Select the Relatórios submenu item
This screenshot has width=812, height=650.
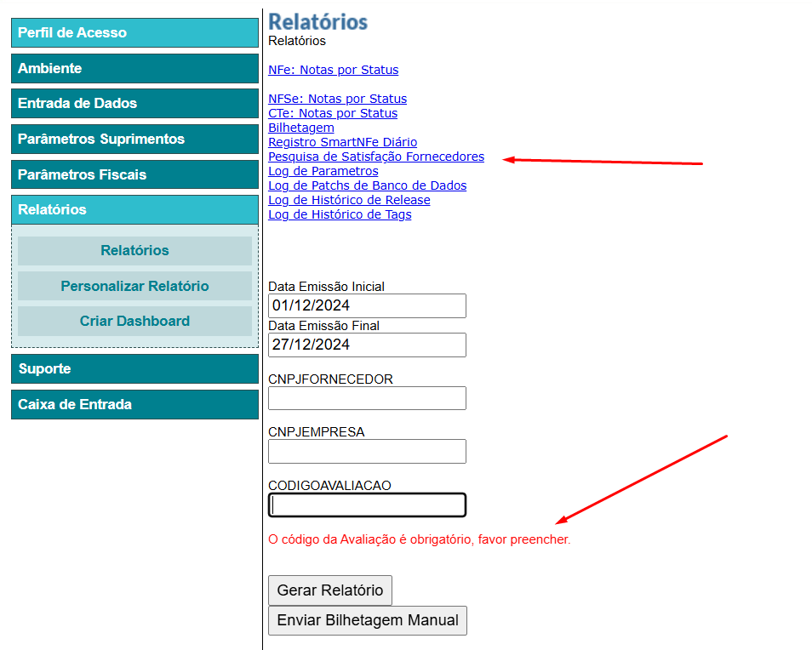point(134,251)
